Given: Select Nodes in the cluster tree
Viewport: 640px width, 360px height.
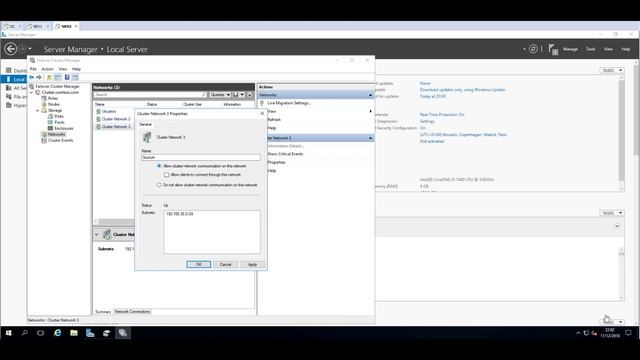Looking at the screenshot, I should [54, 104].
